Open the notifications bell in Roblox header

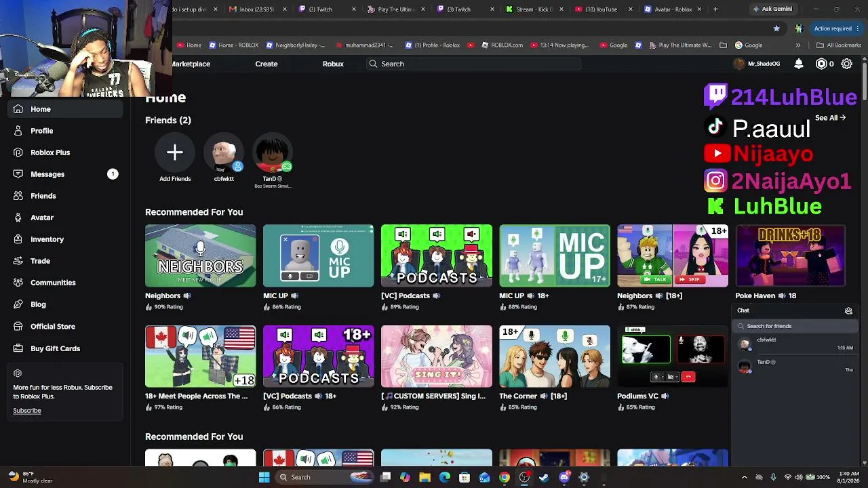coord(799,64)
